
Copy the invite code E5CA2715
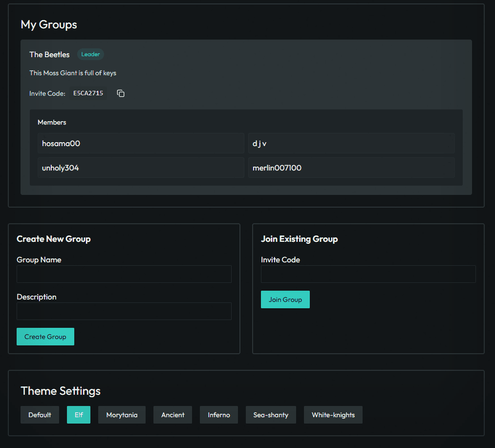(x=121, y=93)
